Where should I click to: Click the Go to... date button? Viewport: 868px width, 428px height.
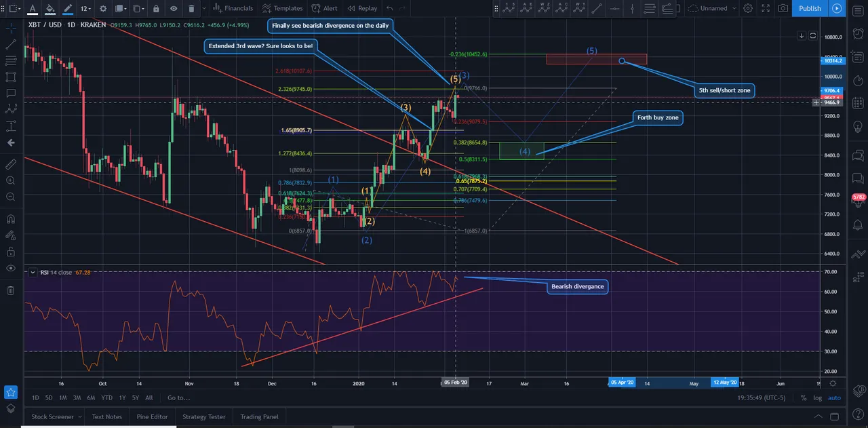[179, 398]
